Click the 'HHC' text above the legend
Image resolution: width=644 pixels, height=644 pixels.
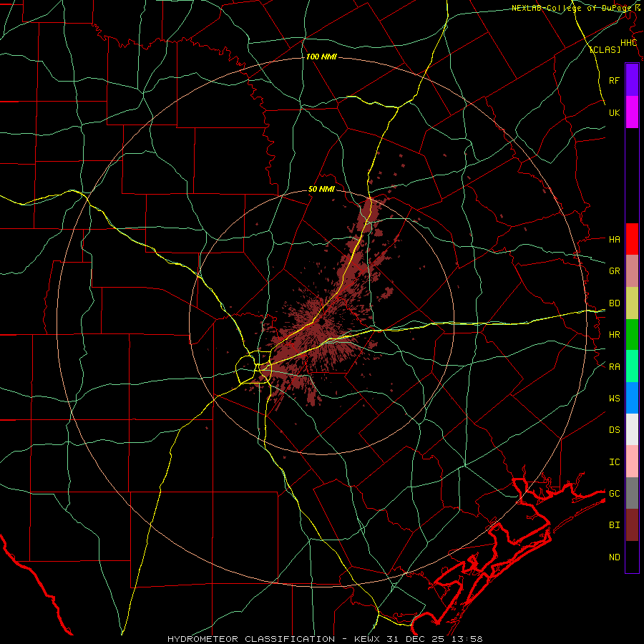628,43
